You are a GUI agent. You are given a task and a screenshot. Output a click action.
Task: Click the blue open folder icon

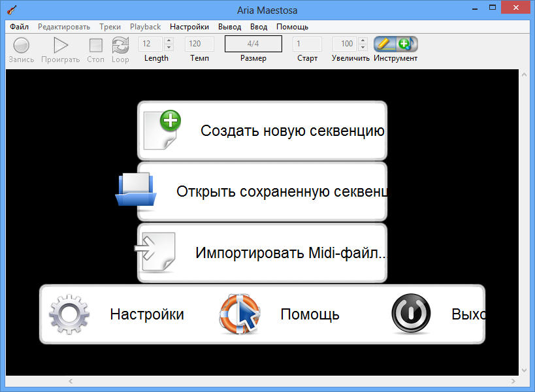(136, 189)
